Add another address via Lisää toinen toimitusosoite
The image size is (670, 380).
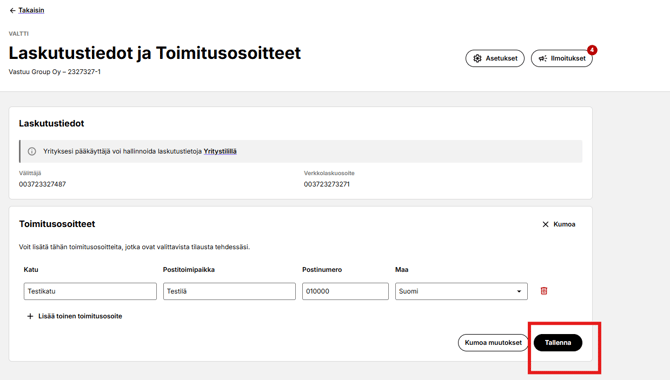pos(74,316)
